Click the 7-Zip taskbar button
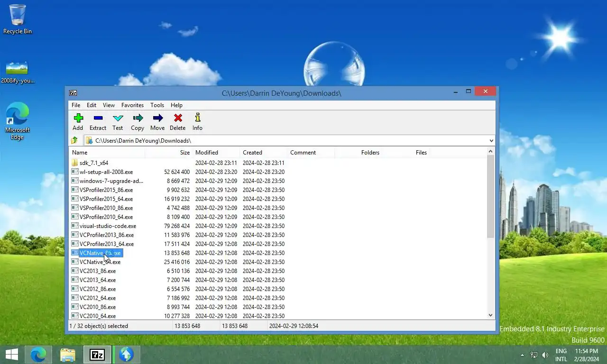607x364 pixels. (97, 355)
